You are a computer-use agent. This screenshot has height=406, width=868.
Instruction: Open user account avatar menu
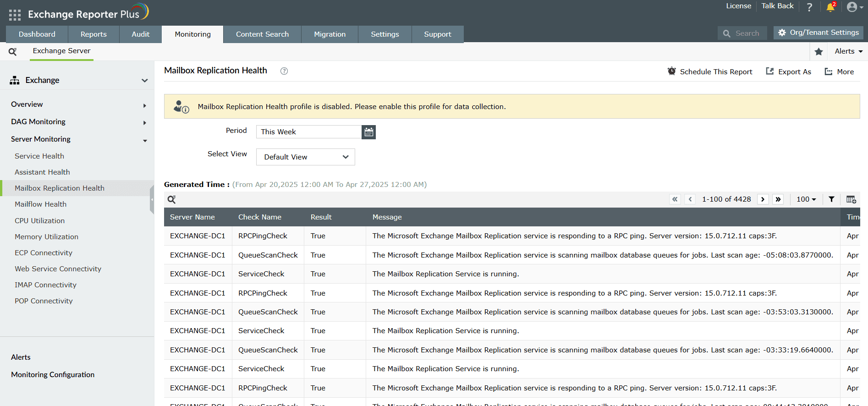(855, 7)
